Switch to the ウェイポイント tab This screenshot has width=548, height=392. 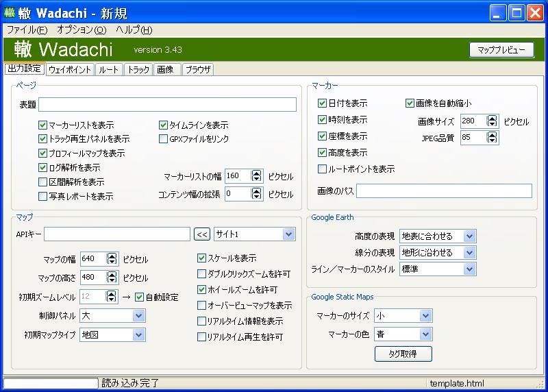pyautogui.click(x=70, y=70)
